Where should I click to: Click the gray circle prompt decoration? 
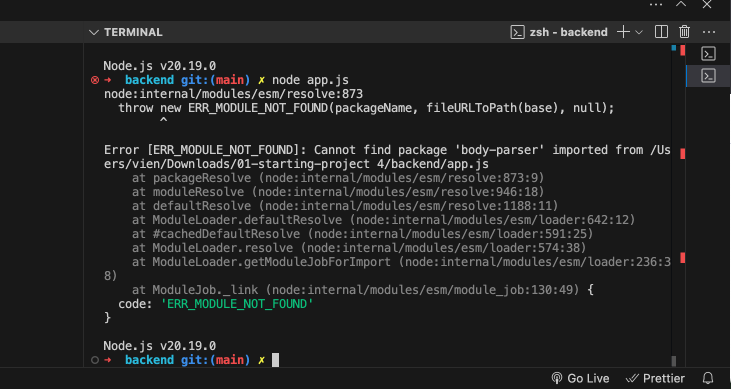click(x=95, y=360)
